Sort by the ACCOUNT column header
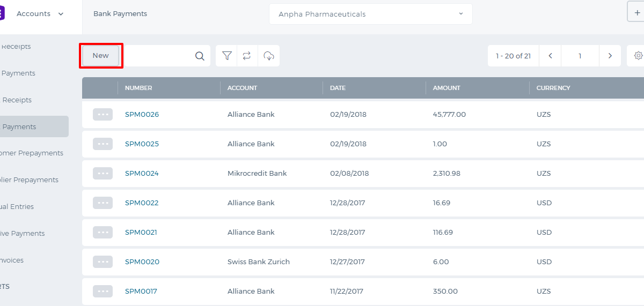The image size is (644, 306). pos(242,88)
